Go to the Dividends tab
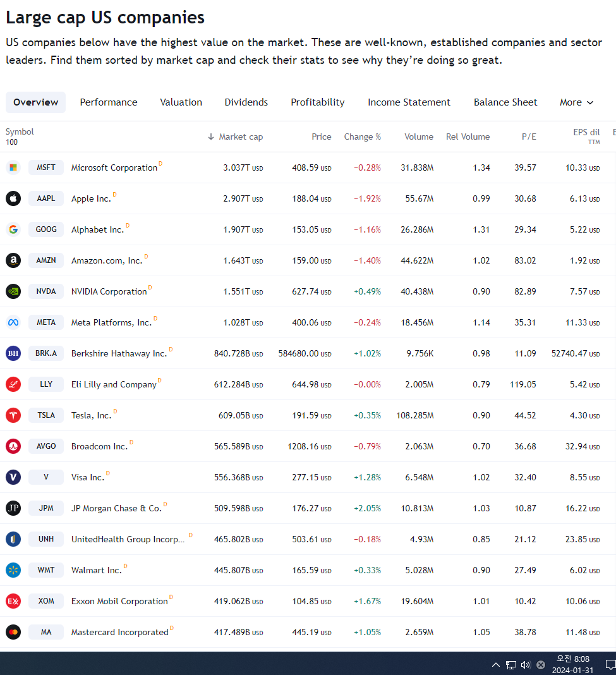Screen dimensions: 616x675 click(x=246, y=102)
